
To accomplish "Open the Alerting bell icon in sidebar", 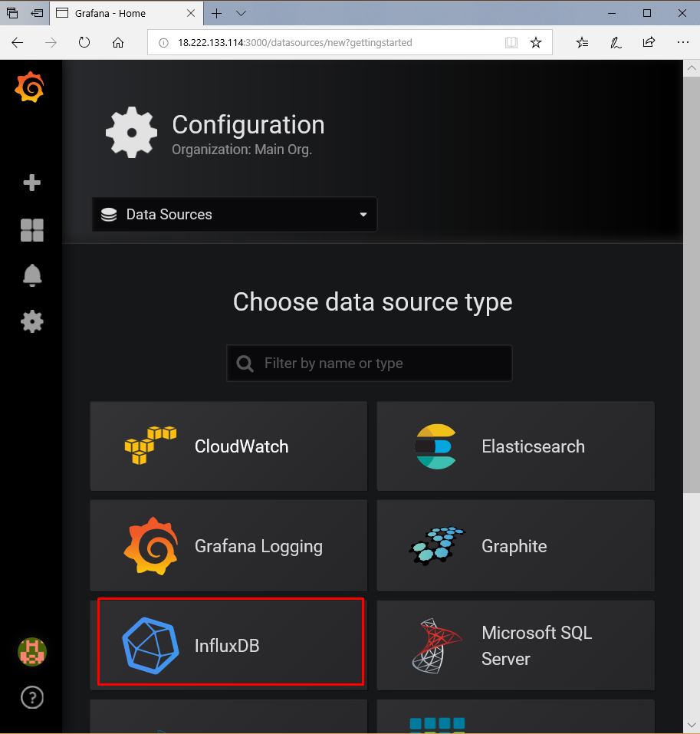I will (x=32, y=275).
